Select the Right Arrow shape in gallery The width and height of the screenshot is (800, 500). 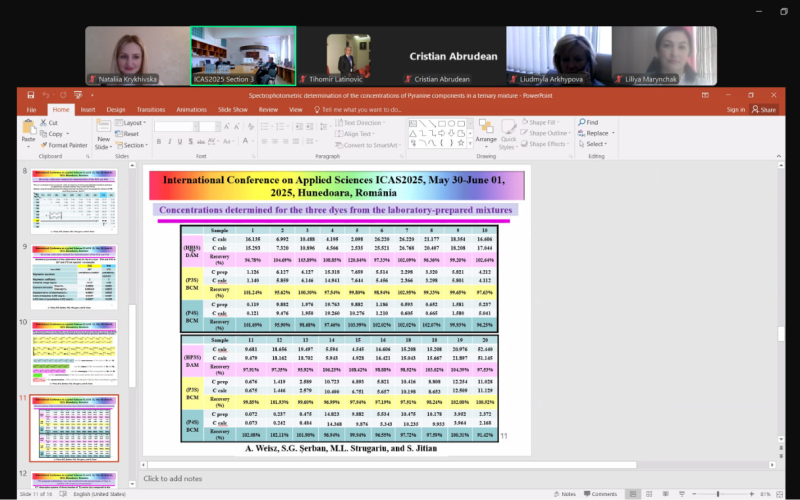coord(442,134)
